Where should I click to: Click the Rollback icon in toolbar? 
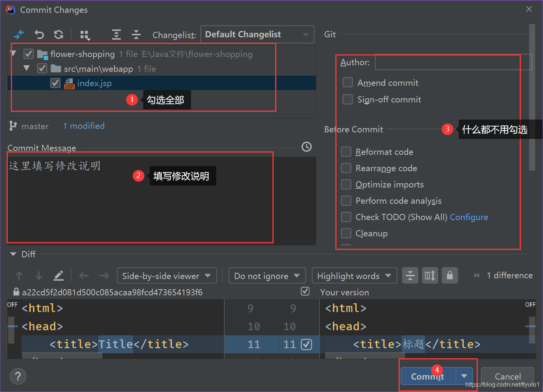pos(39,35)
